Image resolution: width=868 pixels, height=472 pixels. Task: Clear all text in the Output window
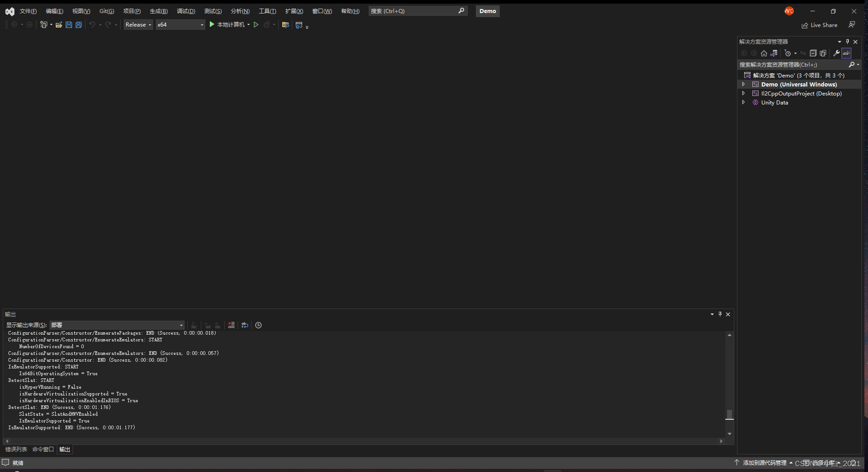[231, 325]
